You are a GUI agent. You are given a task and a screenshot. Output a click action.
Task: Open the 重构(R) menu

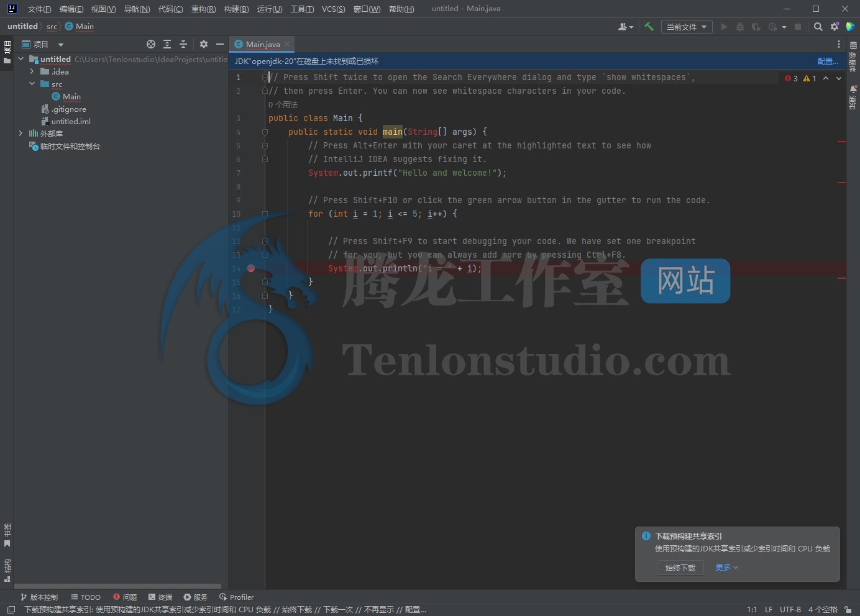[x=203, y=9]
